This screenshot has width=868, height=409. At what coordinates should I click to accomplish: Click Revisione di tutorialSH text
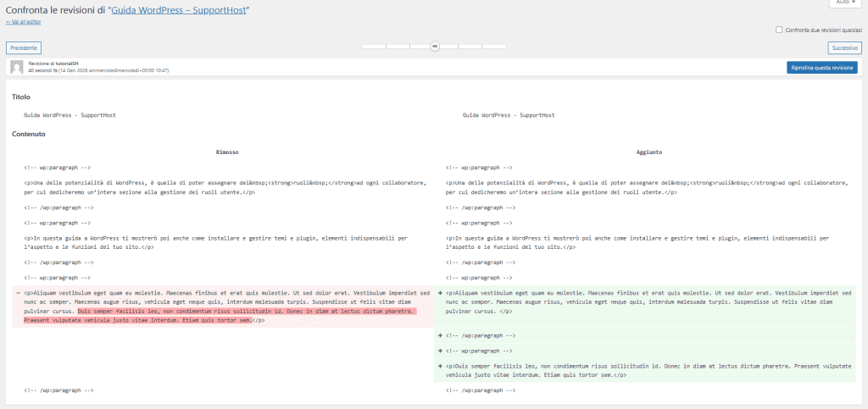(x=53, y=64)
